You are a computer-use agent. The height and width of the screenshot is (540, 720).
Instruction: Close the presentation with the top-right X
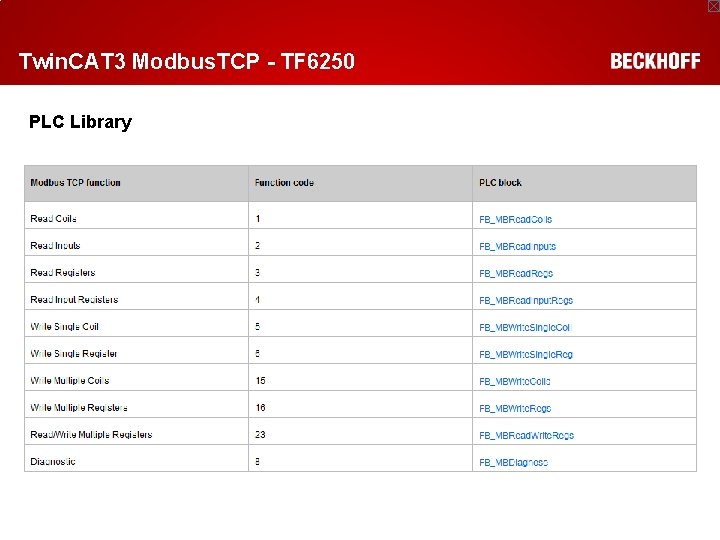714,6
